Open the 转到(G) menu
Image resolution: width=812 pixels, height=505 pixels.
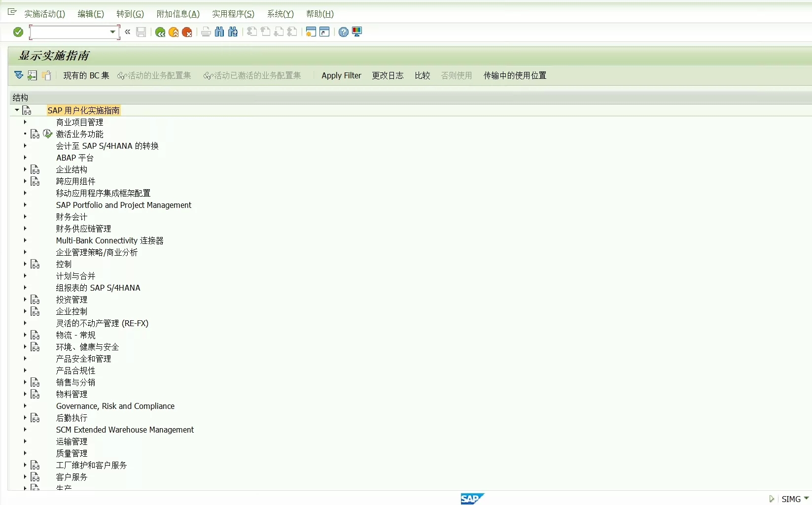pyautogui.click(x=130, y=14)
